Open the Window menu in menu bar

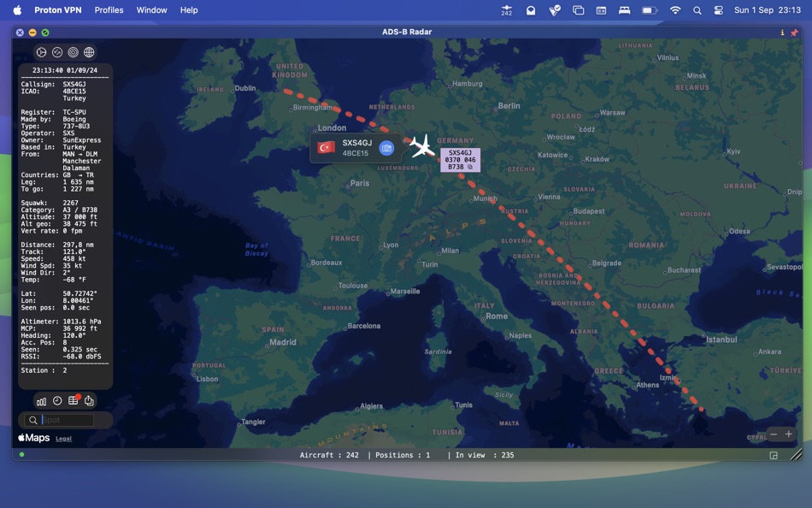tap(151, 10)
